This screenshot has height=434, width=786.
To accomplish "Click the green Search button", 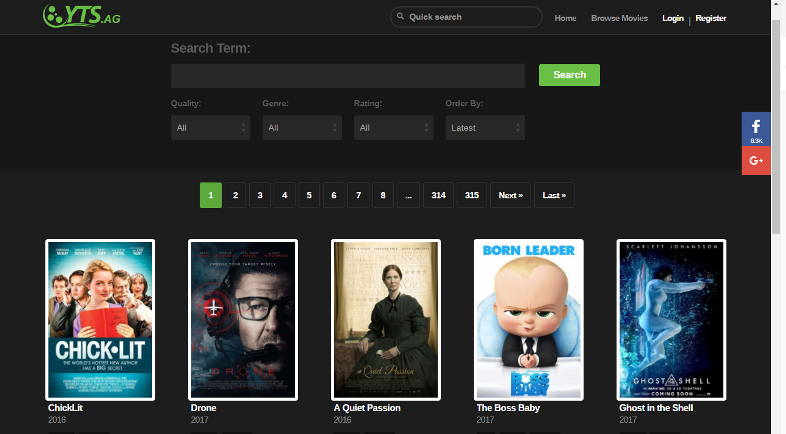I will 569,75.
